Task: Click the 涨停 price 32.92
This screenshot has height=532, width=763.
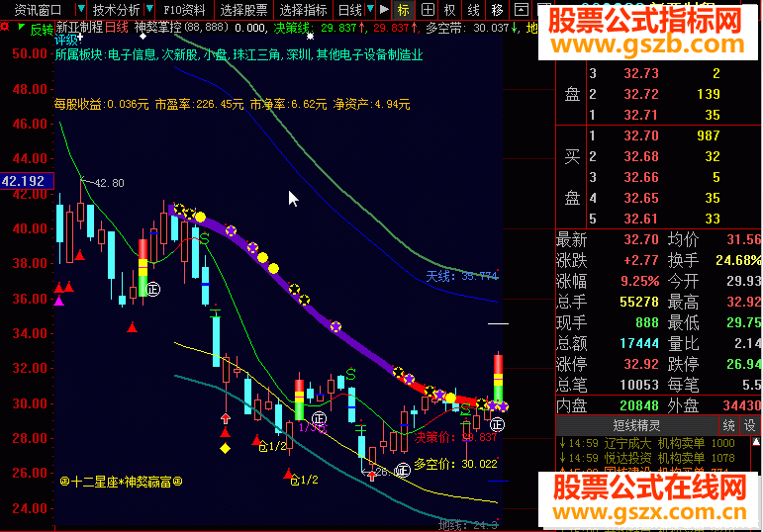Action: (x=641, y=364)
